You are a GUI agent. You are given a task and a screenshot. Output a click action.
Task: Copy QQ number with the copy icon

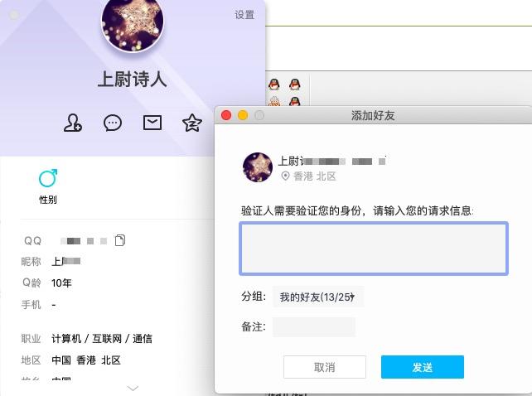(x=120, y=240)
